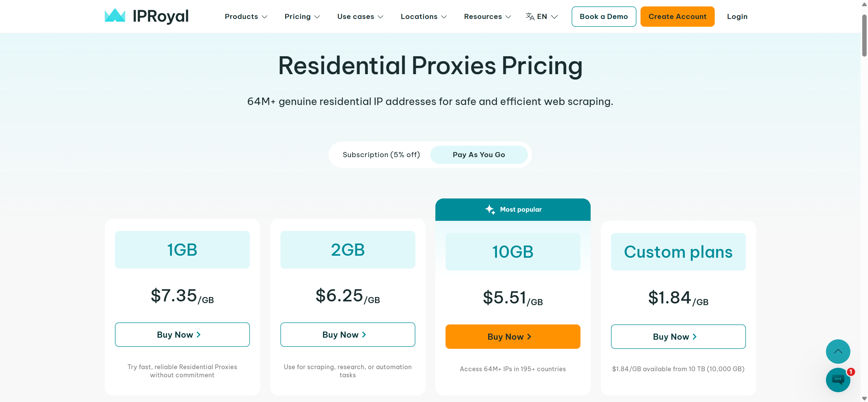Viewport: 868px width, 402px height.
Task: Click the Login link
Action: [x=737, y=17]
